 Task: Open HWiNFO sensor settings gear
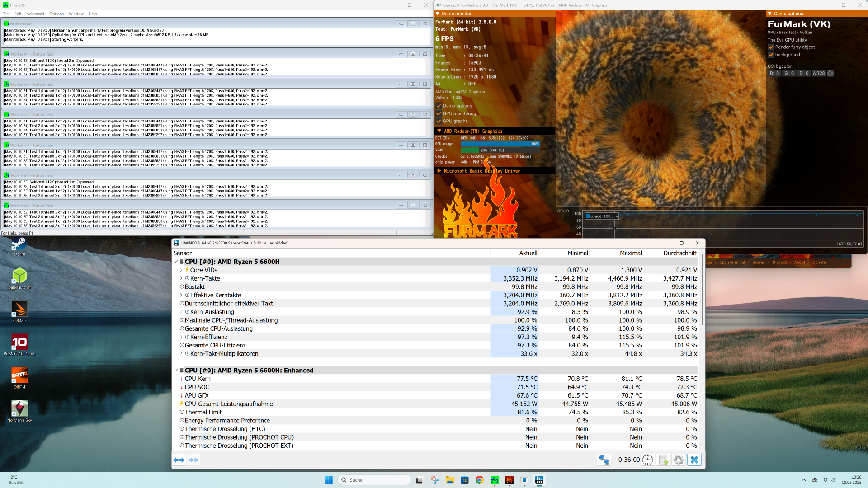coord(679,460)
